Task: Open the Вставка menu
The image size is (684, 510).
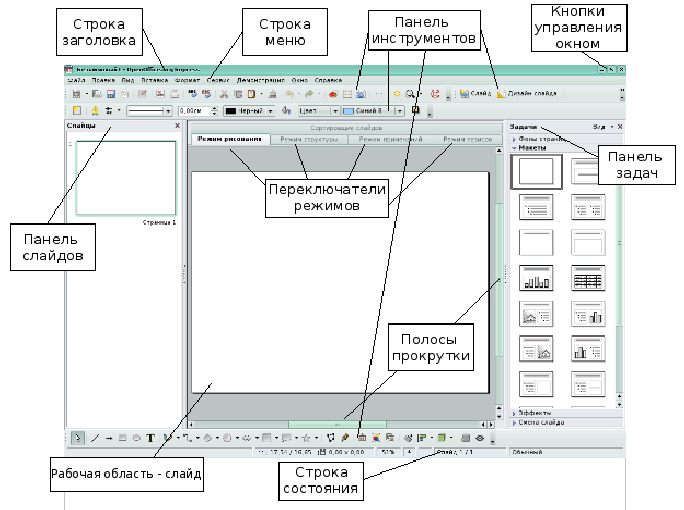Action: point(154,80)
